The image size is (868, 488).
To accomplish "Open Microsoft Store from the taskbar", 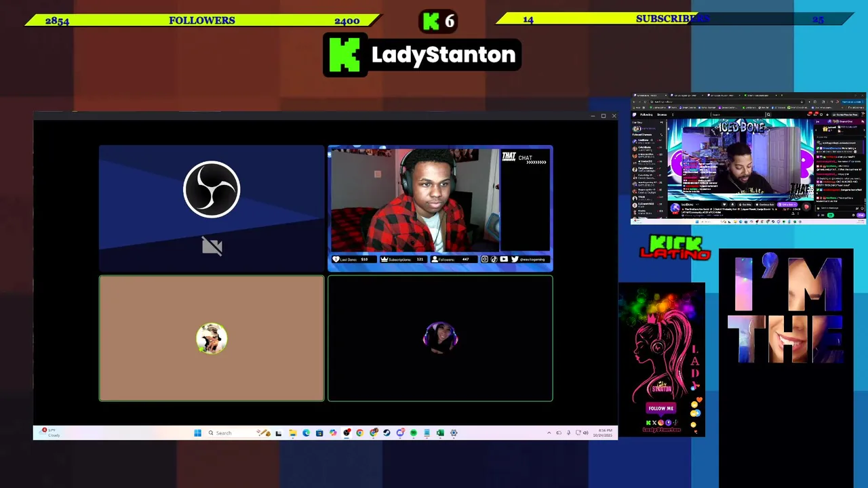I will [319, 432].
